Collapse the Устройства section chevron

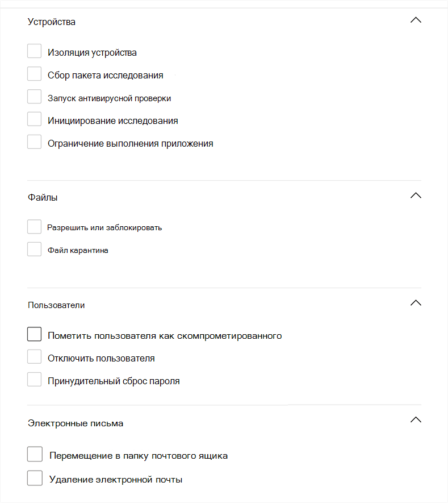tap(416, 20)
